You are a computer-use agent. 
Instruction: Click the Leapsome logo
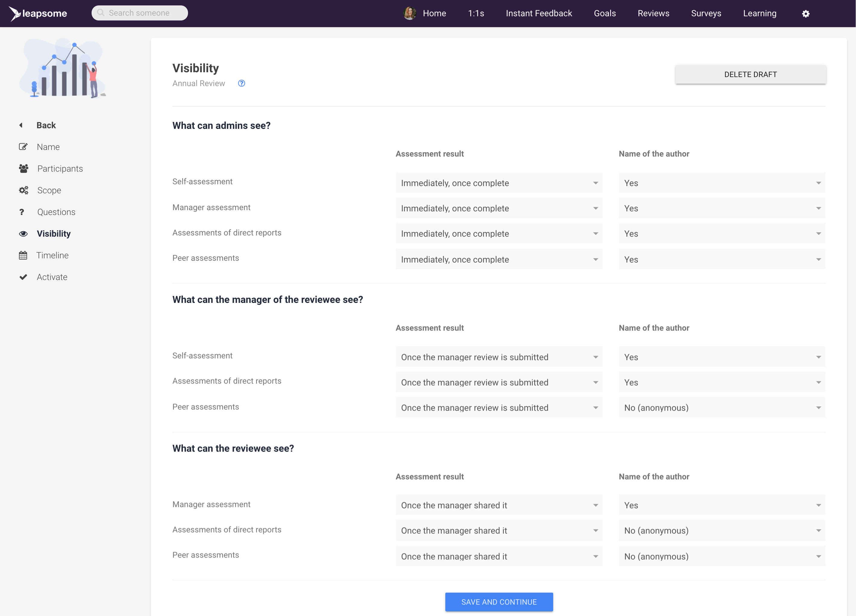click(x=38, y=14)
